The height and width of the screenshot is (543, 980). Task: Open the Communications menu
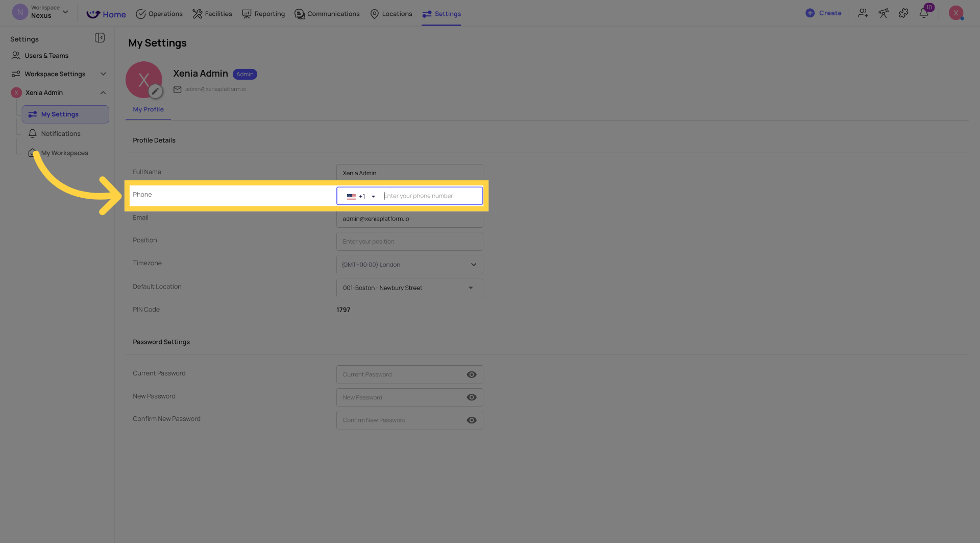pos(327,14)
